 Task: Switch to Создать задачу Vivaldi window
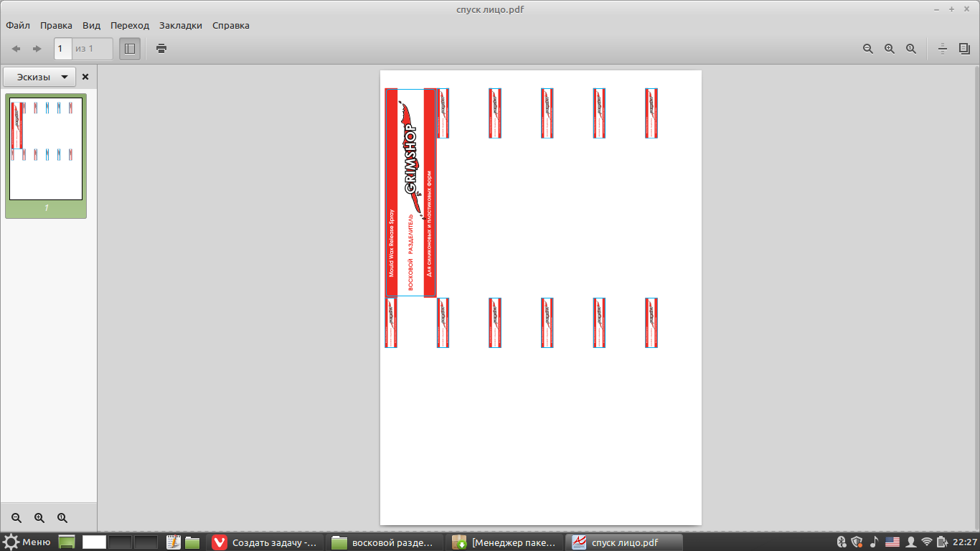pos(265,542)
